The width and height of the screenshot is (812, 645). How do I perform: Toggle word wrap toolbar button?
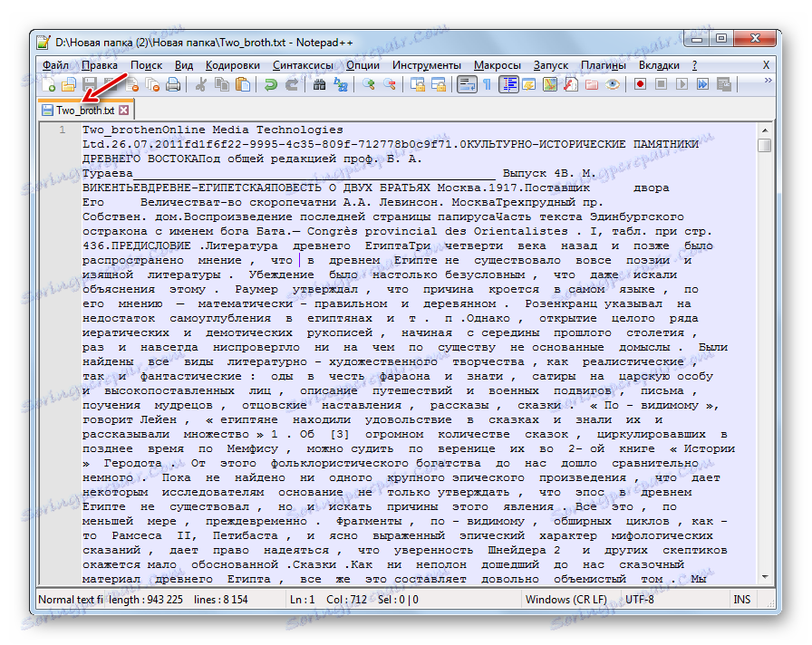click(467, 84)
